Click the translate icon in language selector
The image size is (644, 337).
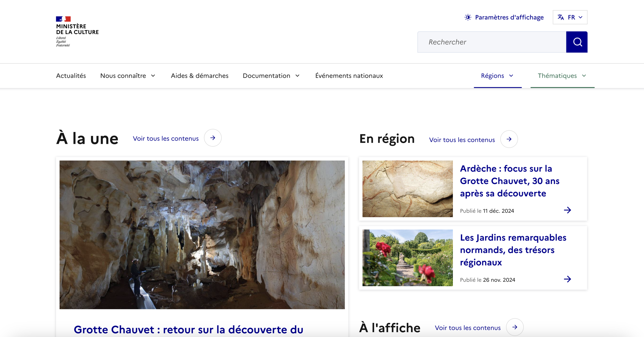(x=561, y=17)
